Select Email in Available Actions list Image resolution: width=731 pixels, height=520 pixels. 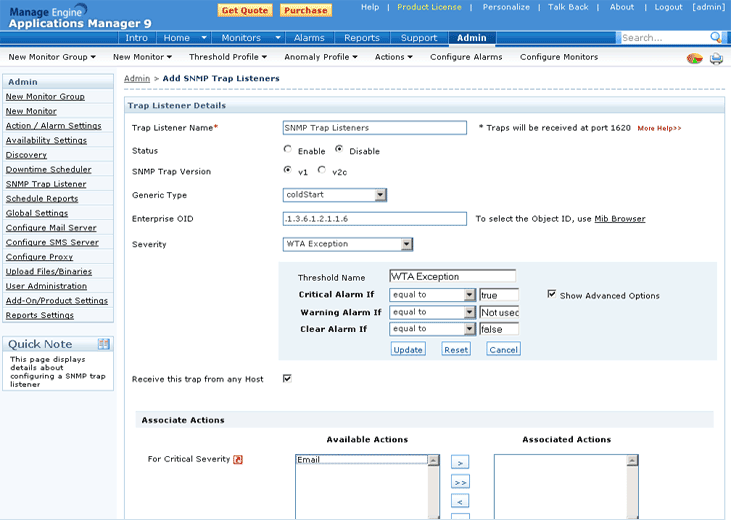click(x=361, y=459)
